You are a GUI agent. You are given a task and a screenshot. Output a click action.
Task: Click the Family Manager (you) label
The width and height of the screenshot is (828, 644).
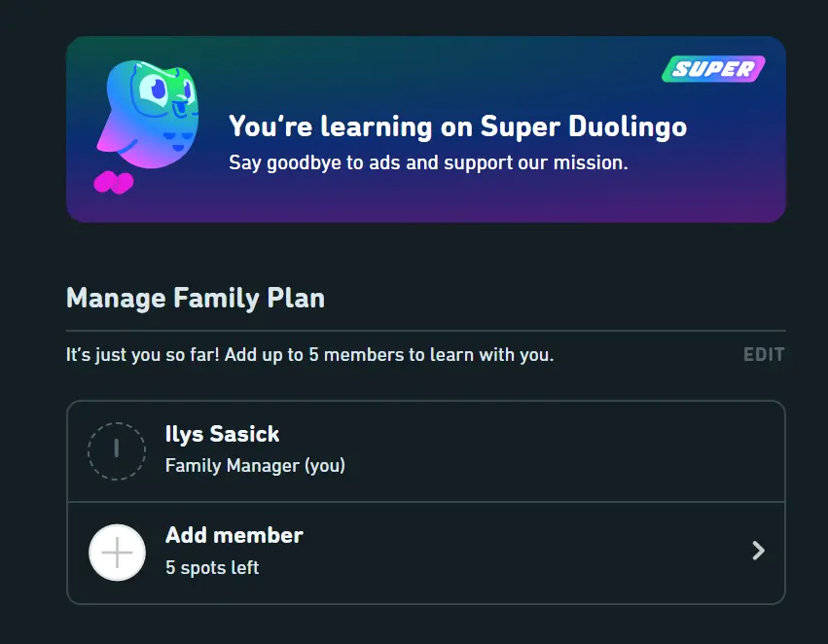click(x=255, y=466)
